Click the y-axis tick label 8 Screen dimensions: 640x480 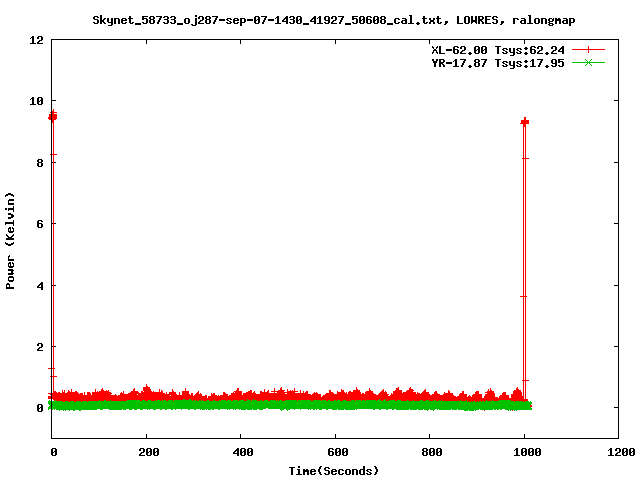coord(40,163)
